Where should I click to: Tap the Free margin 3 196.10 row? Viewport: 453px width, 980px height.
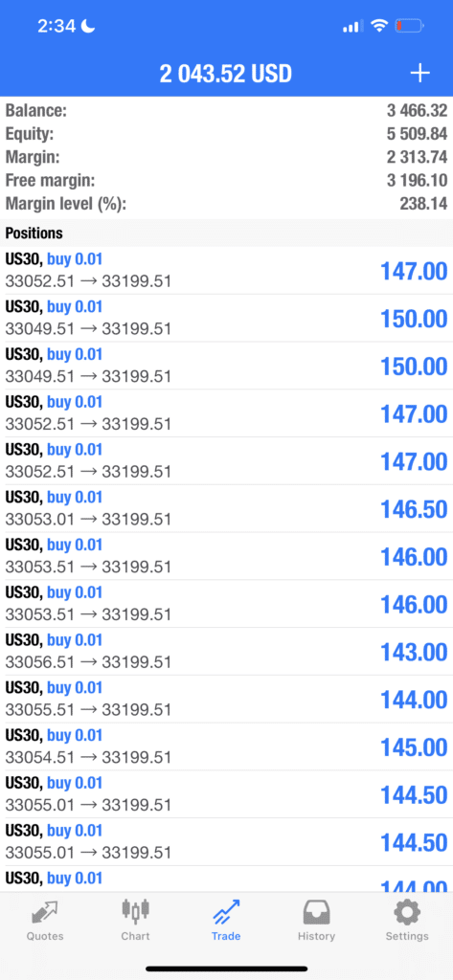pos(226,181)
